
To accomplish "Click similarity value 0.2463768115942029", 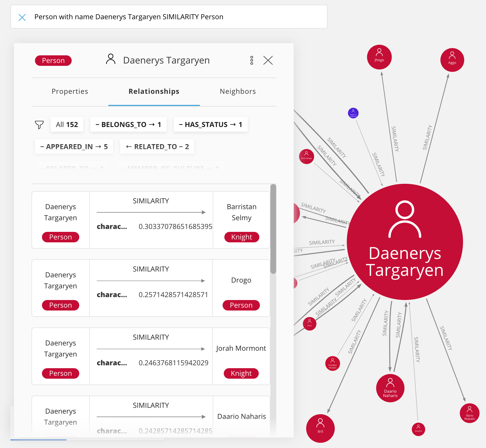I will click(174, 363).
